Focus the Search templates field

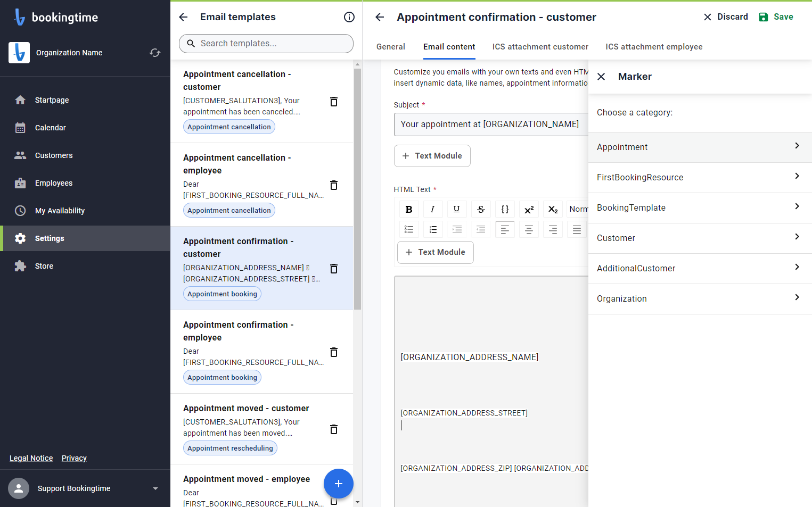(x=266, y=44)
